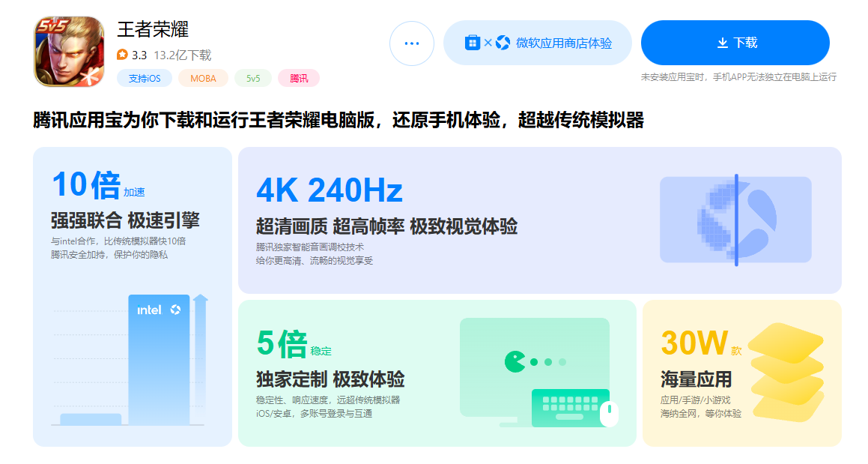This screenshot has height=464, width=868.
Task: Click the stacked yellow layers icon
Action: 786,373
